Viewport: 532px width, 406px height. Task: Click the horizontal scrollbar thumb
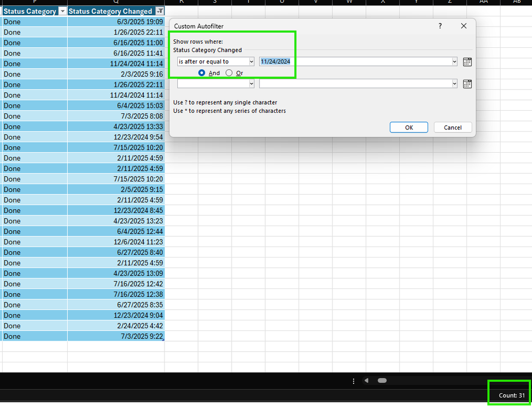(x=382, y=380)
